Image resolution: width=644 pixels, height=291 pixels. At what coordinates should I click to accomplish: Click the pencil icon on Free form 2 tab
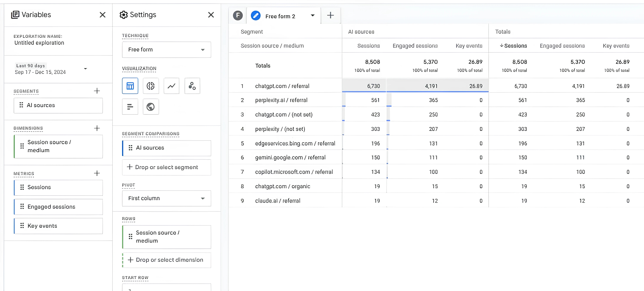coord(256,16)
